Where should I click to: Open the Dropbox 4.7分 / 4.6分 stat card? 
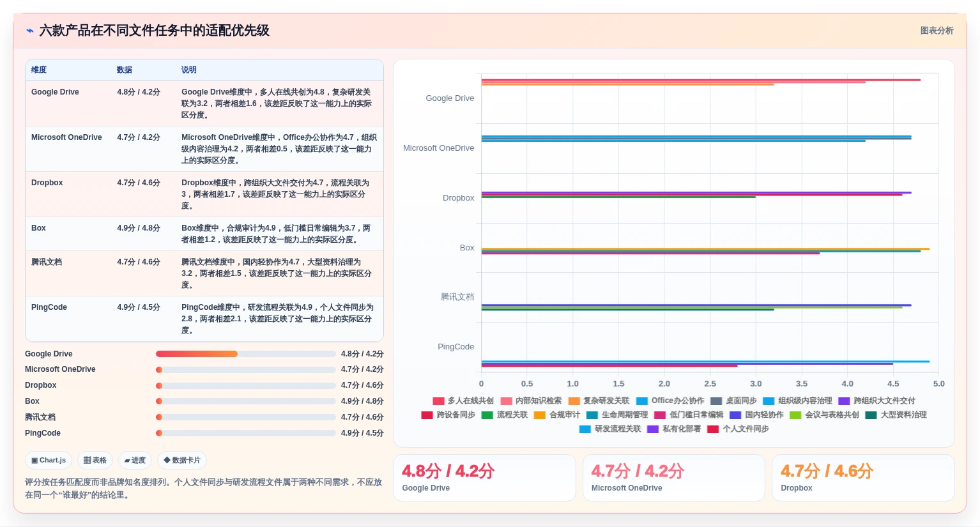(x=862, y=478)
